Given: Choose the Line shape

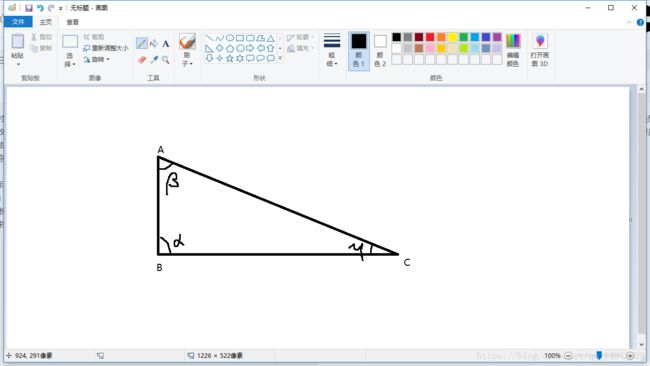Looking at the screenshot, I should [x=209, y=38].
